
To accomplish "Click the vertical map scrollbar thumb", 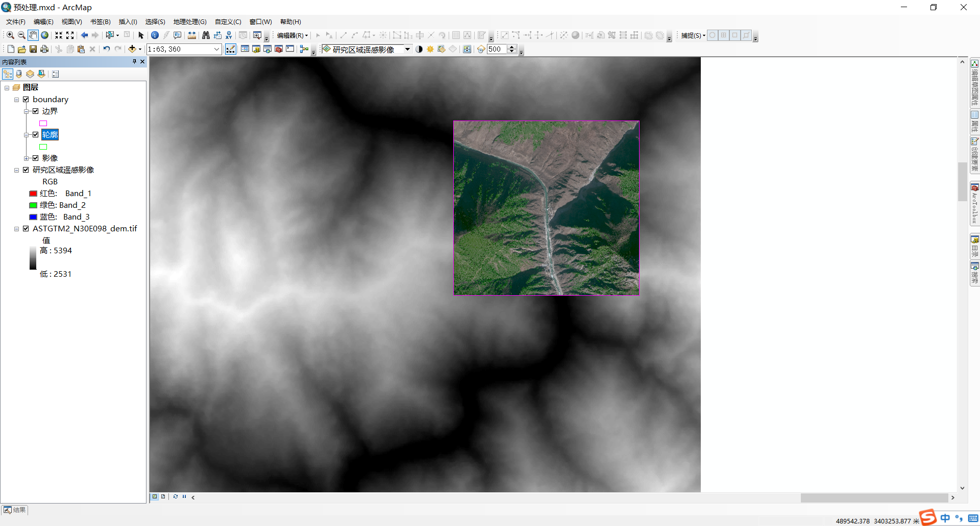I will coord(962,181).
